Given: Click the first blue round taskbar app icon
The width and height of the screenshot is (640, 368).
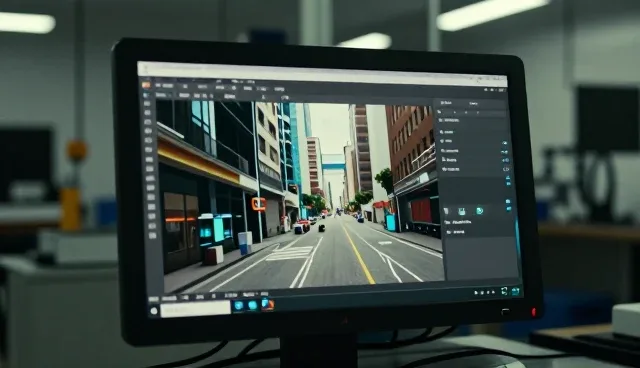Looking at the screenshot, I should pyautogui.click(x=239, y=305).
